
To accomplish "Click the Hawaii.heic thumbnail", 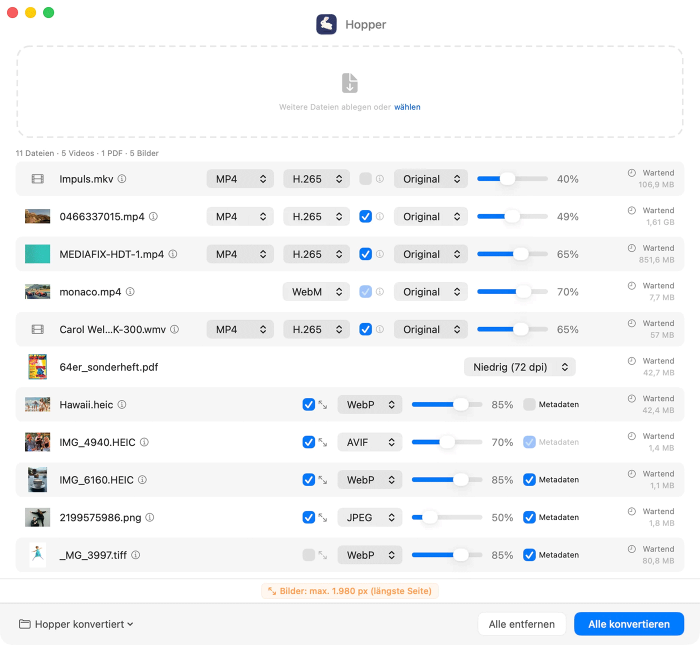I will tap(38, 404).
